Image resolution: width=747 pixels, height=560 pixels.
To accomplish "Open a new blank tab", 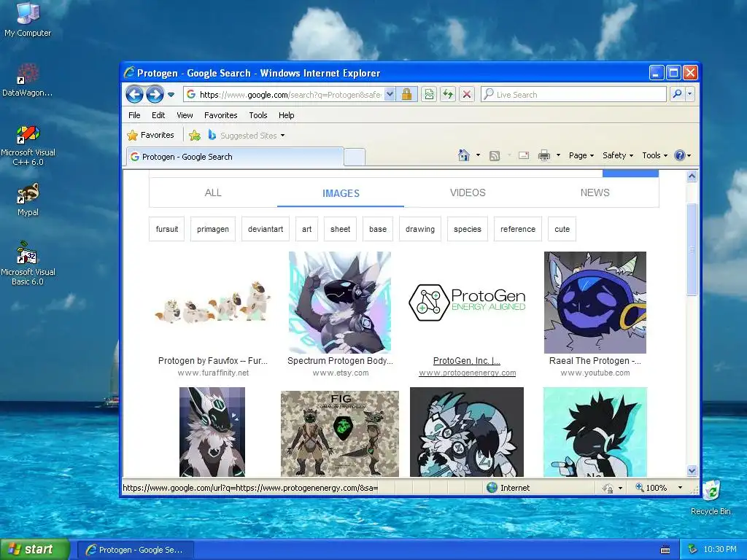I will (355, 157).
